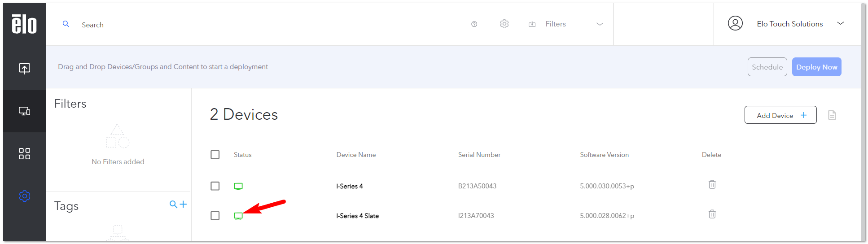This screenshot has height=244, width=868.
Task: Check the I-Series 4 Slate row checkbox
Action: [215, 216]
